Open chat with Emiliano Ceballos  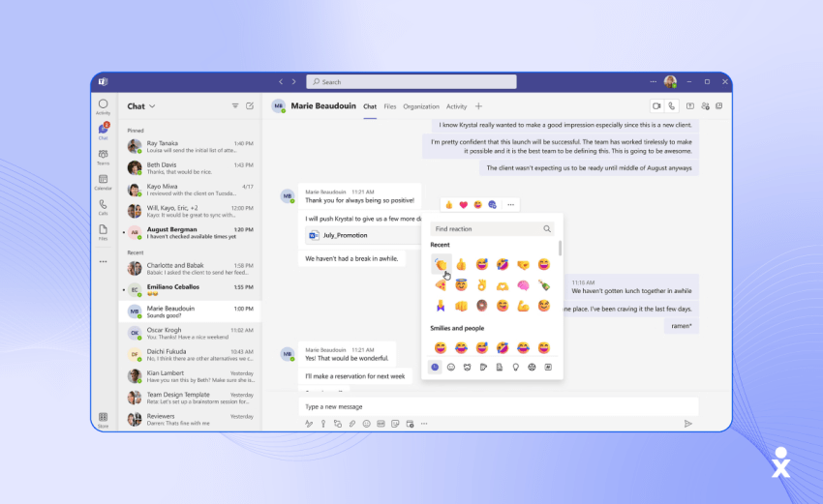[190, 290]
